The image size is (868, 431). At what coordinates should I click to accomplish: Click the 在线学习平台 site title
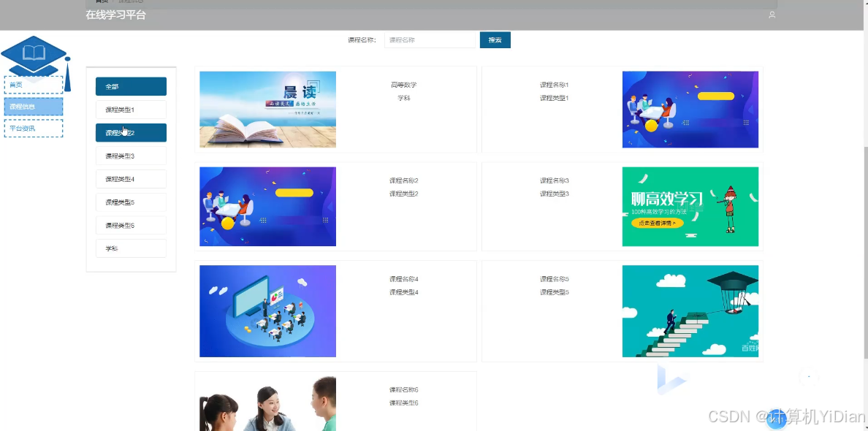pos(115,15)
